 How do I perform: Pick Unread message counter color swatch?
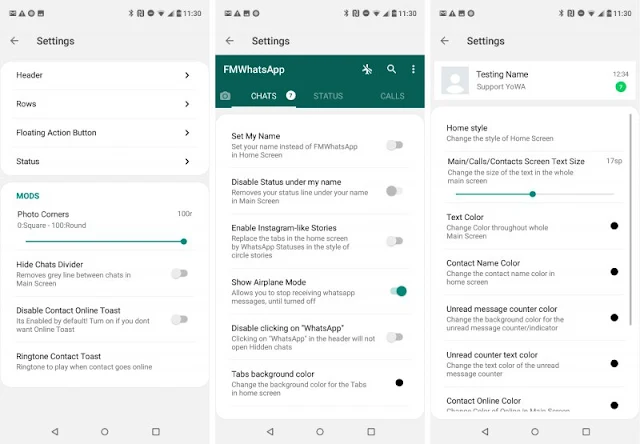(614, 317)
